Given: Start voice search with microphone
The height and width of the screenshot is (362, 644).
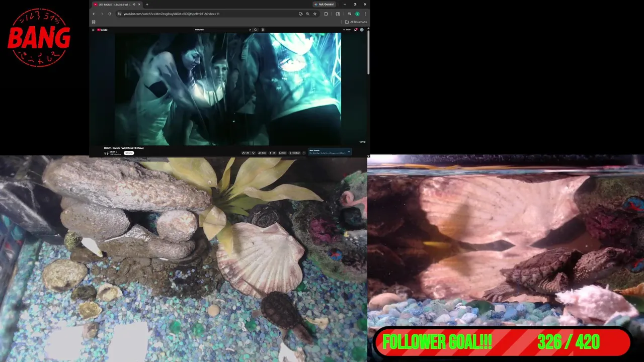Looking at the screenshot, I should pyautogui.click(x=263, y=30).
